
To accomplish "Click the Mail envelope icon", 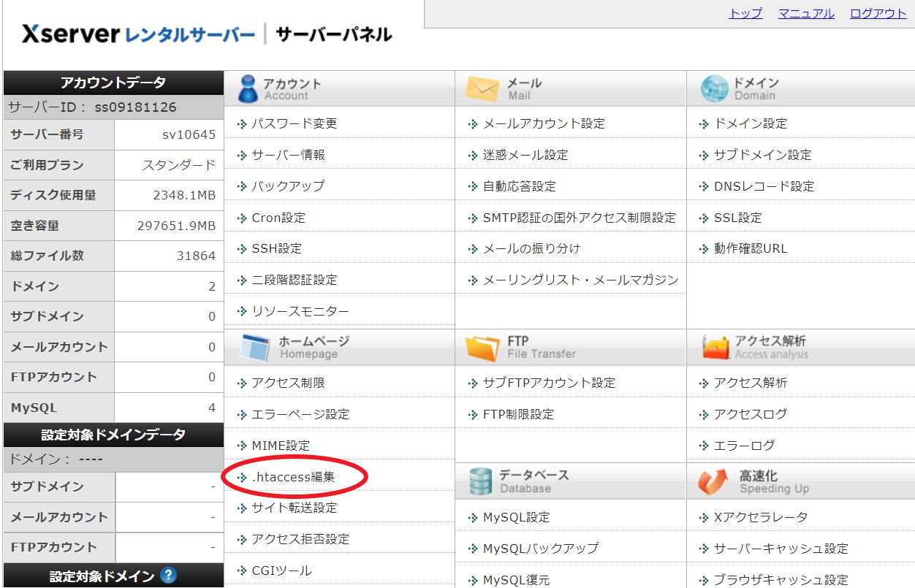I will click(x=482, y=88).
